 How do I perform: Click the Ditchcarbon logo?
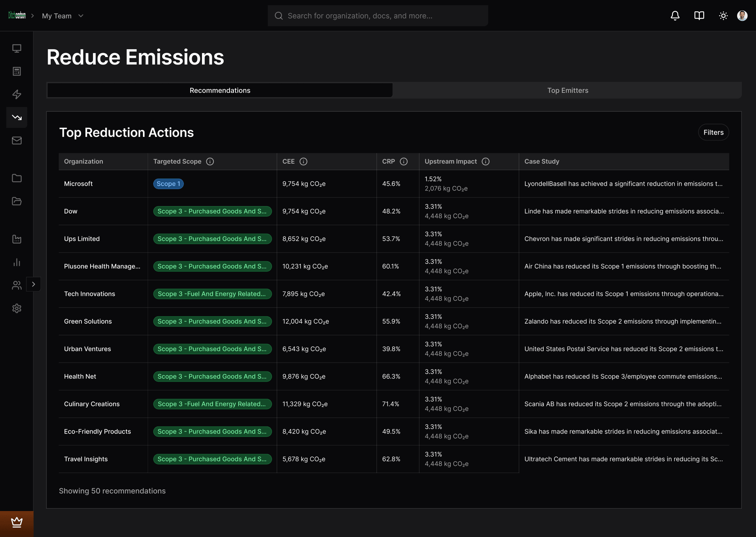[x=17, y=16]
